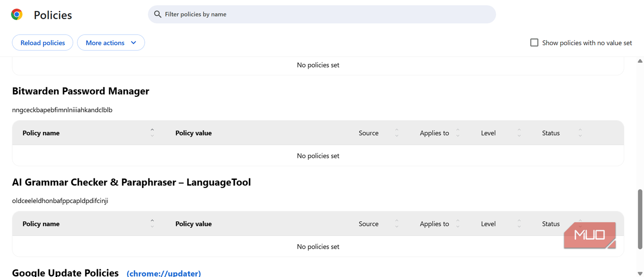The height and width of the screenshot is (277, 644).
Task: Sort LanguageTool table by Policy name arrows
Action: click(152, 224)
